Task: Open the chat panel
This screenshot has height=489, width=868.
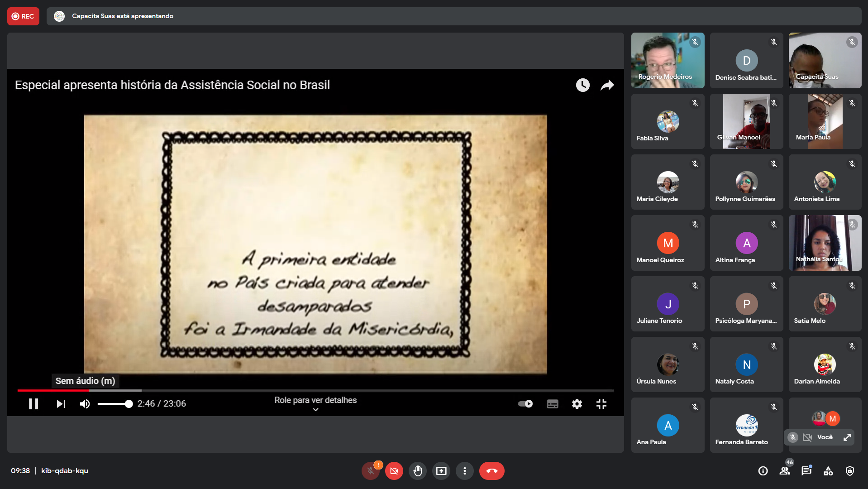Action: point(806,471)
